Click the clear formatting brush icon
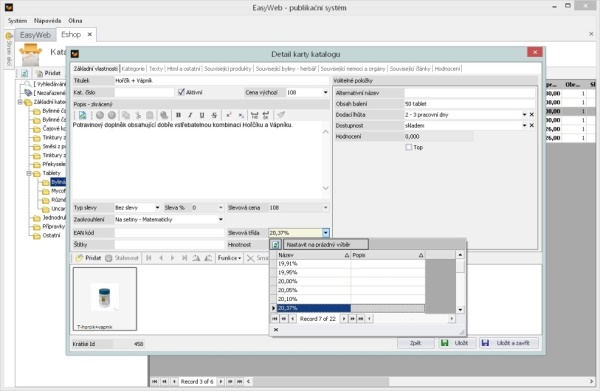Screen dimensions: 600x391 (x=281, y=115)
